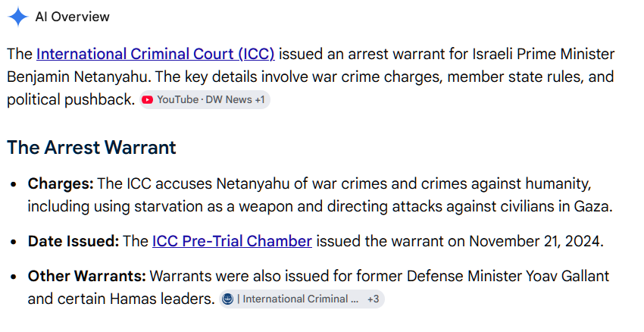Screen dimensions: 644x332
Task: Open the International Criminal Court (ICC) link
Action: click(155, 54)
